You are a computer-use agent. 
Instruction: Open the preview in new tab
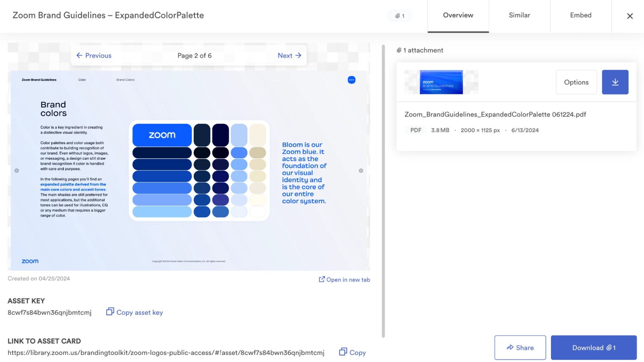[344, 280]
